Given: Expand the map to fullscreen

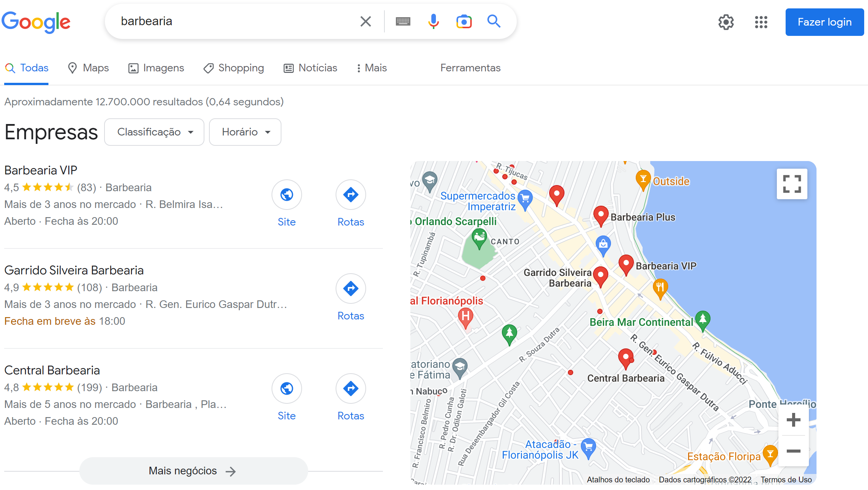Looking at the screenshot, I should coord(792,184).
